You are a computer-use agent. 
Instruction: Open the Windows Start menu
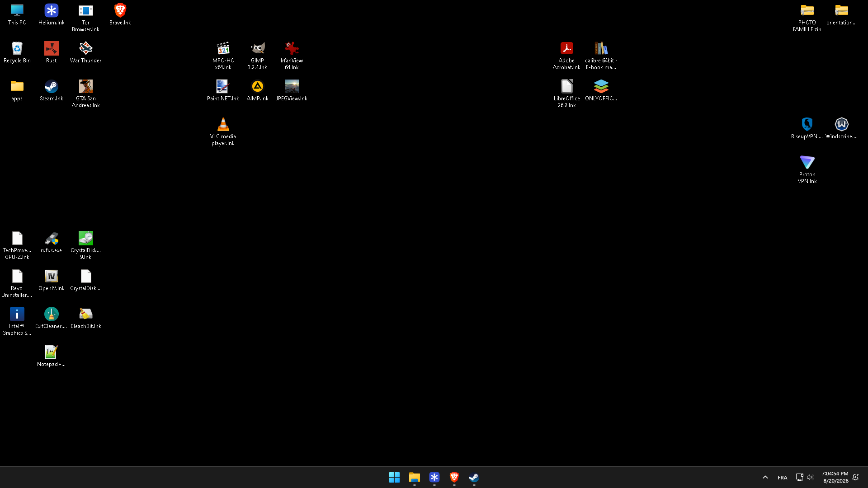pos(394,477)
